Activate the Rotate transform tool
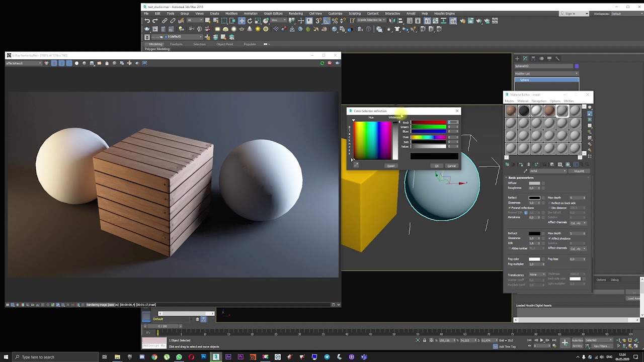644x362 pixels. [250, 21]
